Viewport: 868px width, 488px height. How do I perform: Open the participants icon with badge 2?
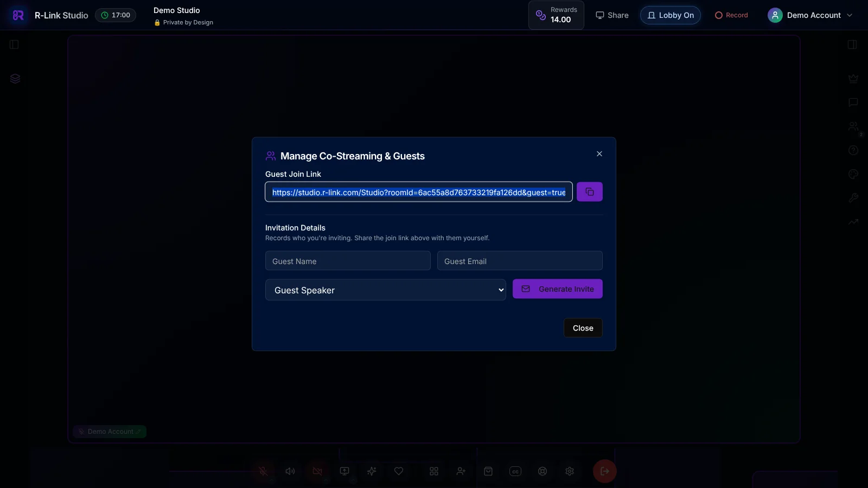[853, 126]
